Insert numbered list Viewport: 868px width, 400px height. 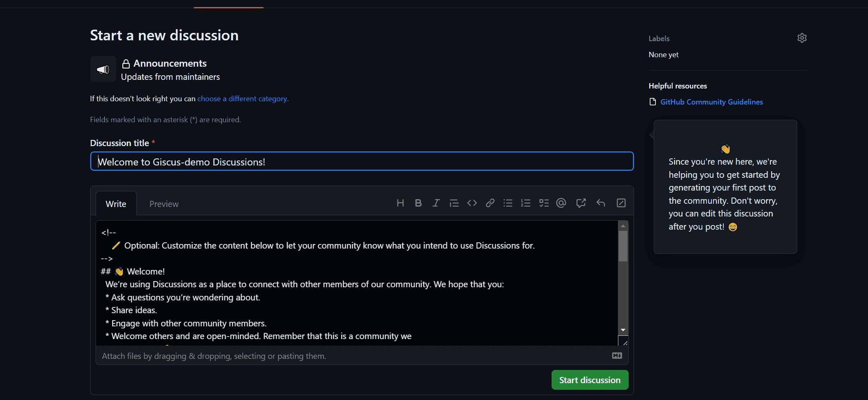[526, 203]
